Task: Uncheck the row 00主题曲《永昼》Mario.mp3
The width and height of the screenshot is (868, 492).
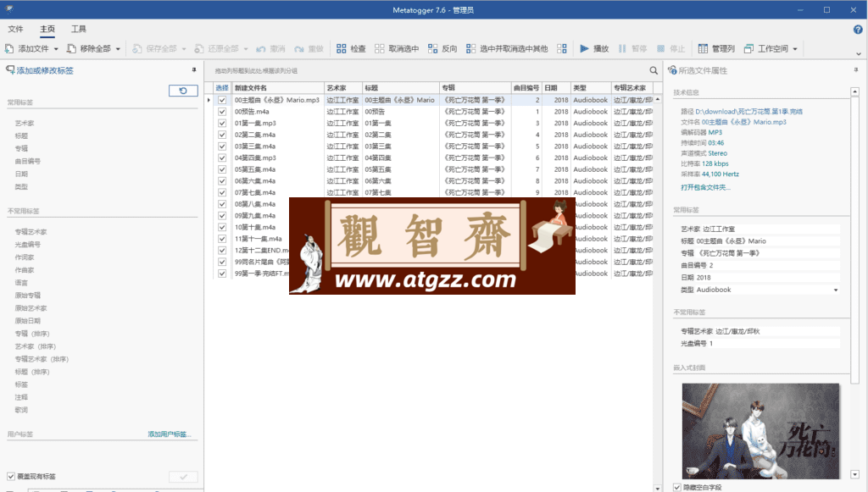Action: 222,100
